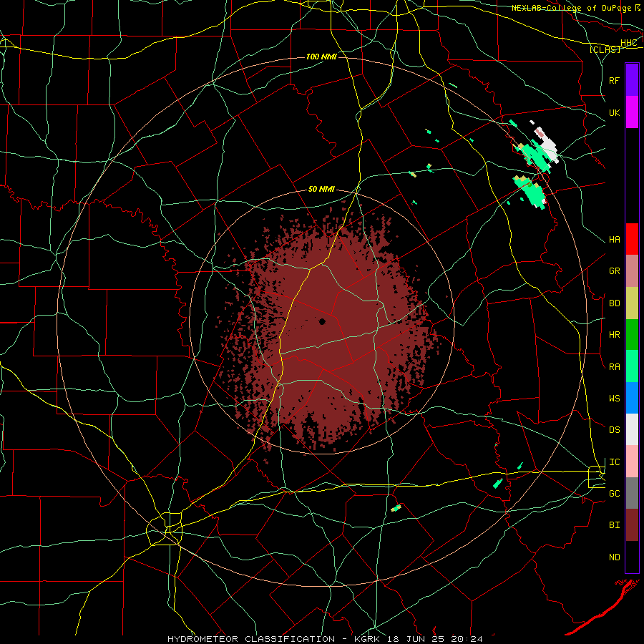Click the 'WS' legend label text
The image size is (644, 644).
pyautogui.click(x=614, y=399)
